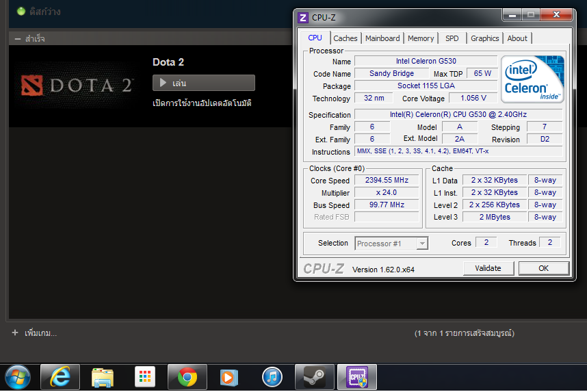This screenshot has height=392, width=587.
Task: Click the add game link in Steam
Action: (41, 333)
